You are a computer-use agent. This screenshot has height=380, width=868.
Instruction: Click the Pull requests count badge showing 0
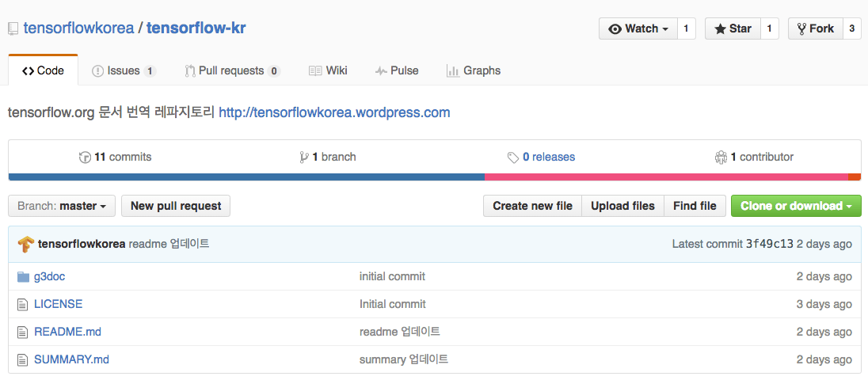point(274,70)
